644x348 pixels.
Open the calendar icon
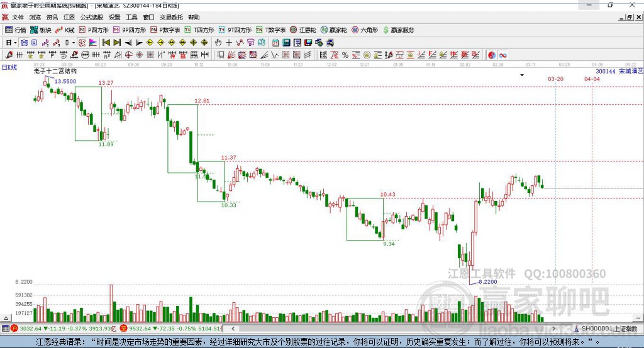tap(275, 43)
